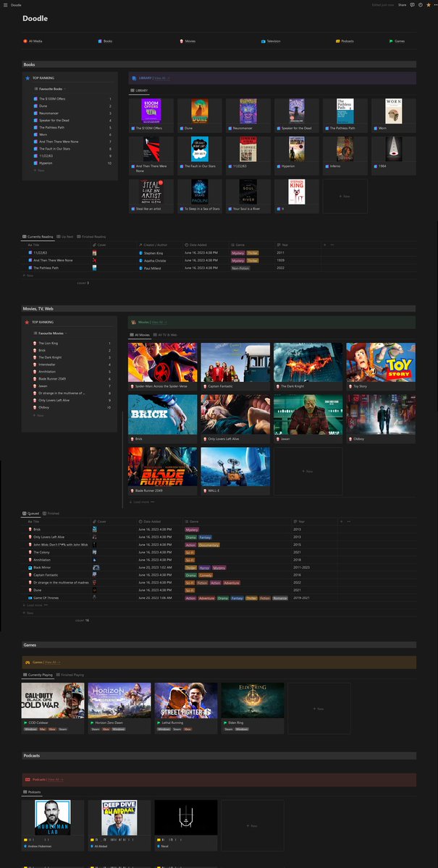
Task: Switch to the Finished Reading tab
Action: (x=92, y=237)
